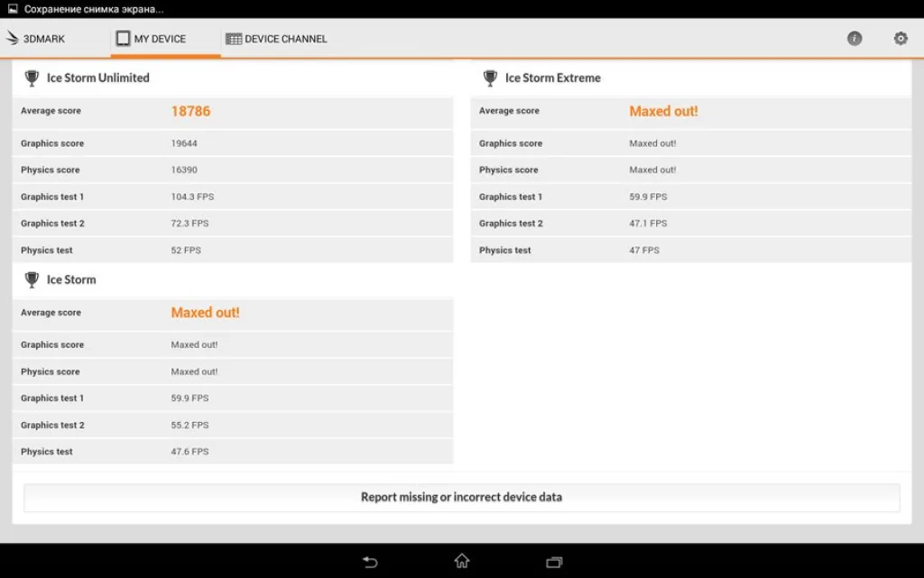The height and width of the screenshot is (578, 924).
Task: Select the 18786 average score value
Action: point(191,111)
